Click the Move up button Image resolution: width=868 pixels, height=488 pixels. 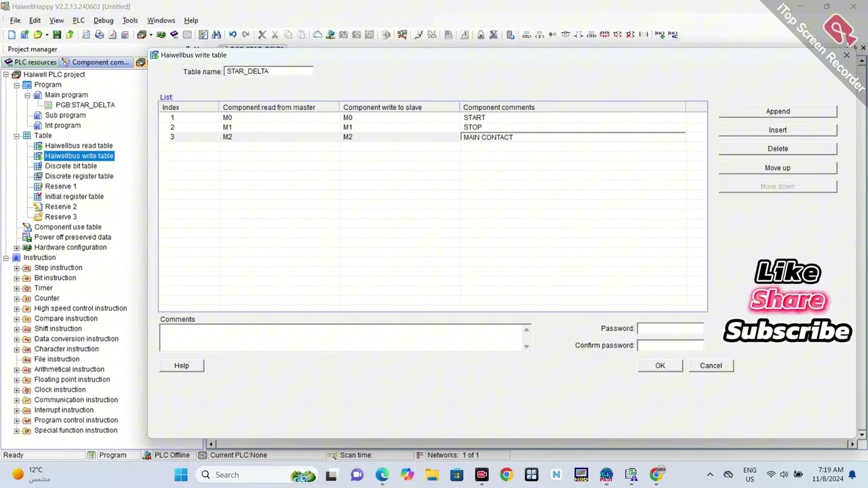(x=778, y=167)
